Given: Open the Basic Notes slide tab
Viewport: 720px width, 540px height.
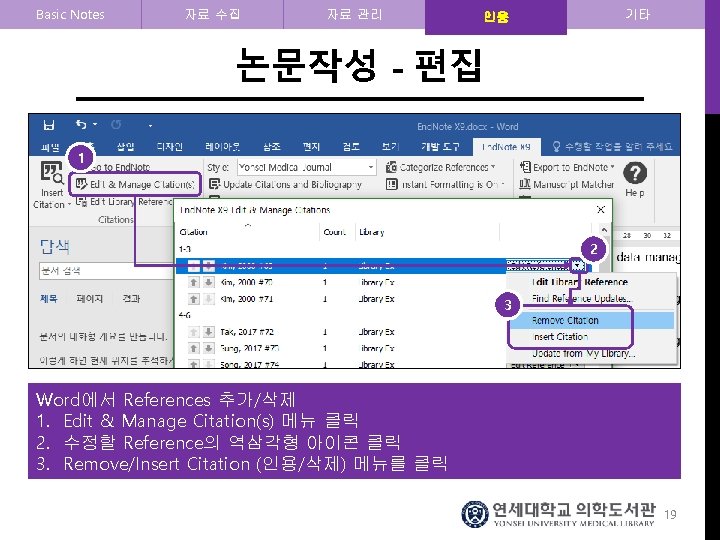Looking at the screenshot, I should point(70,14).
